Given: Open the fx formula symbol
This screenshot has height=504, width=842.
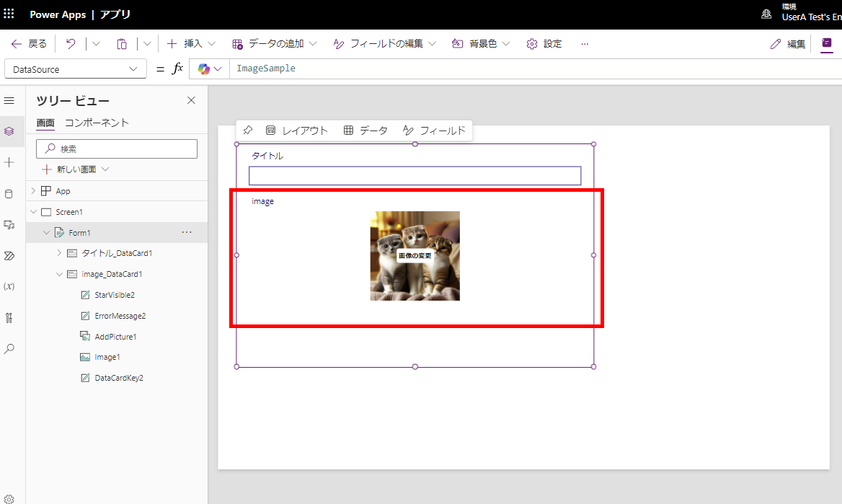Looking at the screenshot, I should click(x=177, y=68).
